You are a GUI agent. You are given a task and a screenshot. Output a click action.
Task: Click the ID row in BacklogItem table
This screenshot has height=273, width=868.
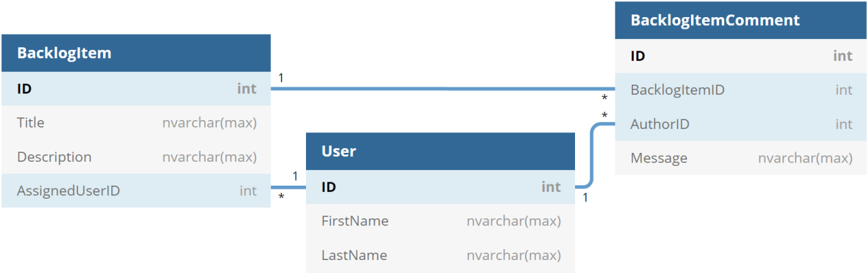[136, 89]
